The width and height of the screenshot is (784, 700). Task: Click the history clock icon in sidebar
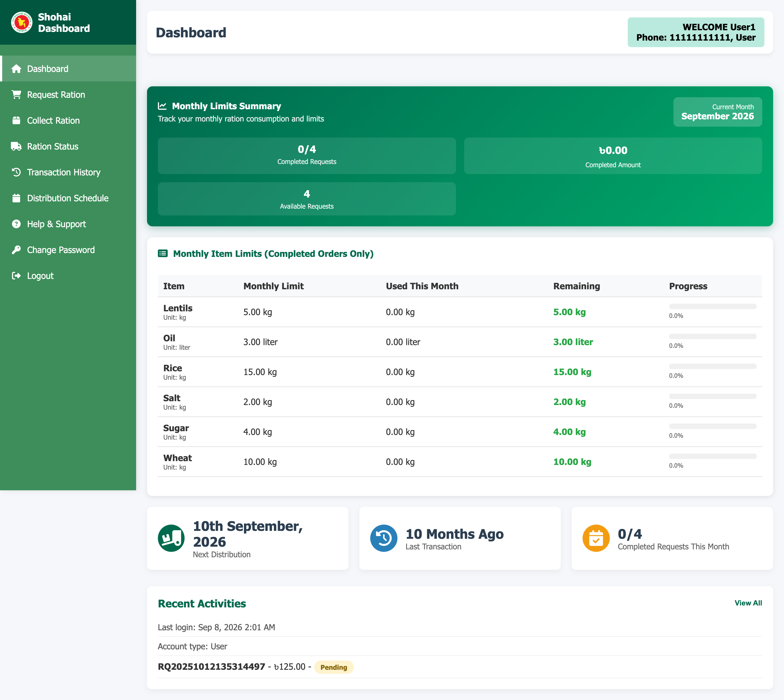pos(16,172)
